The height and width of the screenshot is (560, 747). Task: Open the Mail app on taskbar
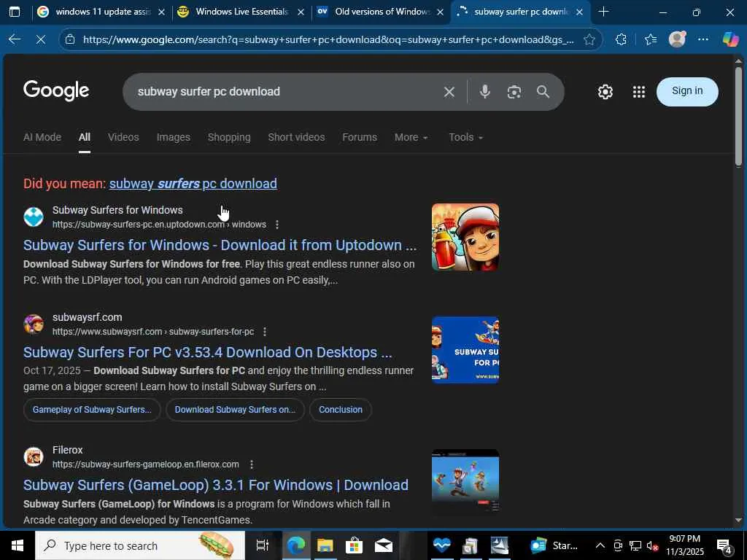tap(383, 545)
